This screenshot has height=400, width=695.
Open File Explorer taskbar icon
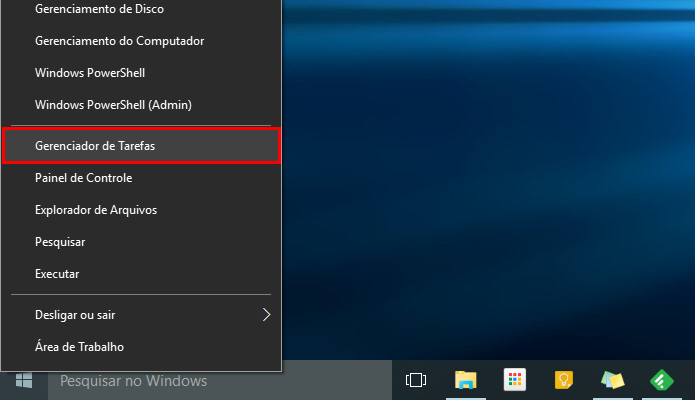click(465, 380)
